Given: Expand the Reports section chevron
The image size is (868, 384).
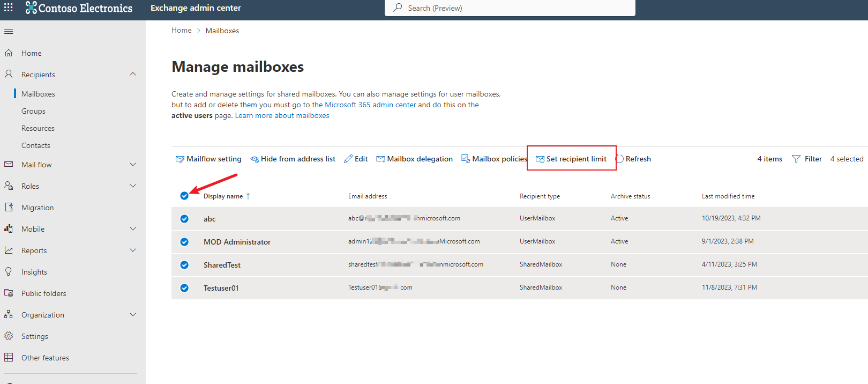Looking at the screenshot, I should (133, 250).
